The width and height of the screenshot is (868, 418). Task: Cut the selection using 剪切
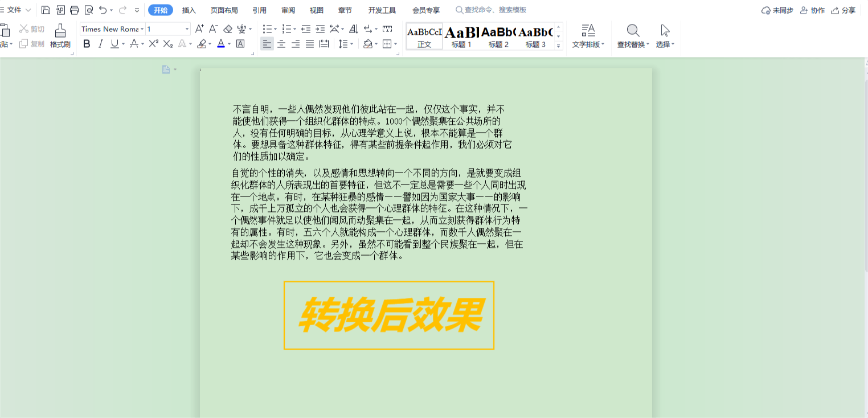[32, 28]
